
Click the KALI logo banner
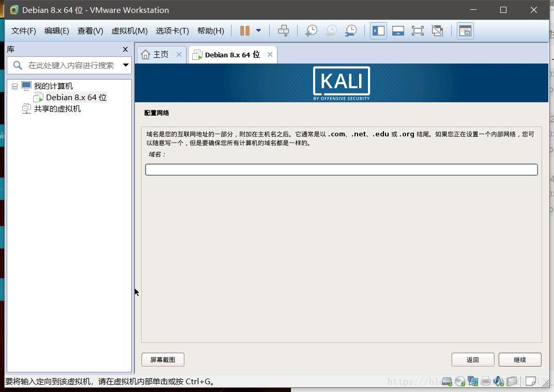(341, 83)
